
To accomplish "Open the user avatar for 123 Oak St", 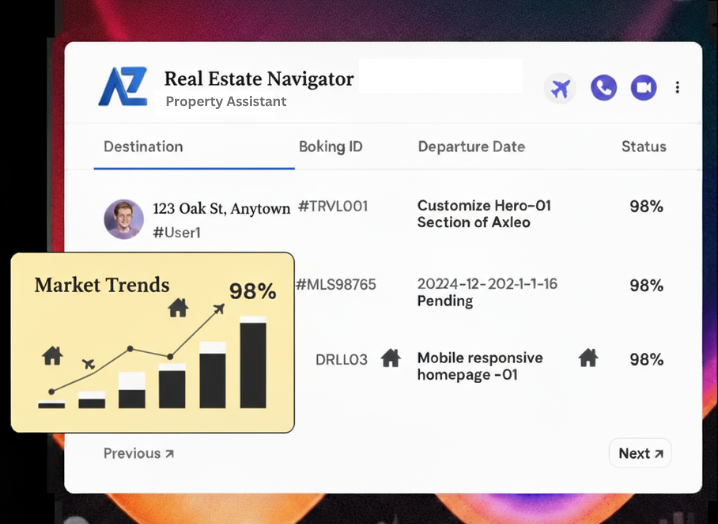I will (x=123, y=219).
